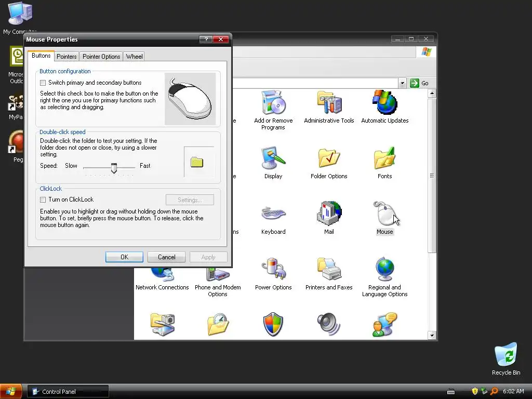Open the Security Center shield icon
This screenshot has height=399, width=532.
point(273,324)
